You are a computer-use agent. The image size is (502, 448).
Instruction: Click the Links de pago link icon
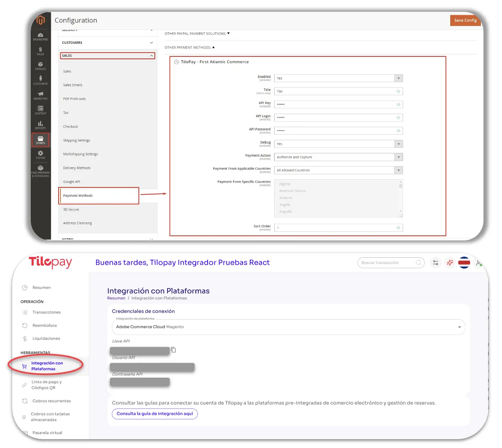(x=24, y=385)
